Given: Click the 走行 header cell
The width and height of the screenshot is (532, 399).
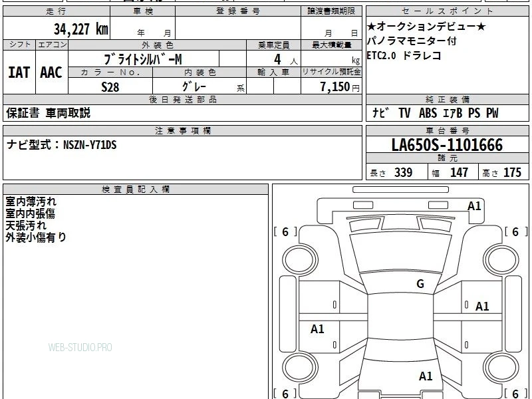Looking at the screenshot, I should coord(57,11).
